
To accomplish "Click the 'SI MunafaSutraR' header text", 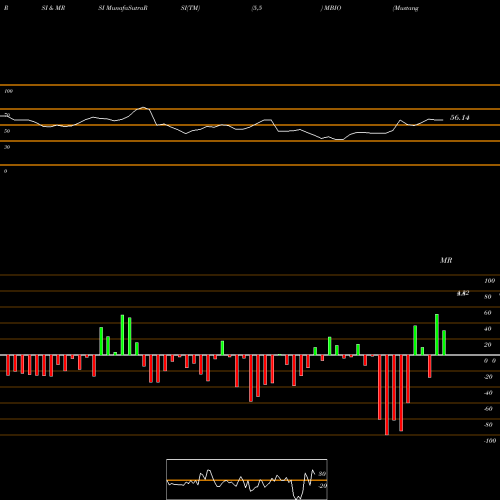I will point(123,8).
